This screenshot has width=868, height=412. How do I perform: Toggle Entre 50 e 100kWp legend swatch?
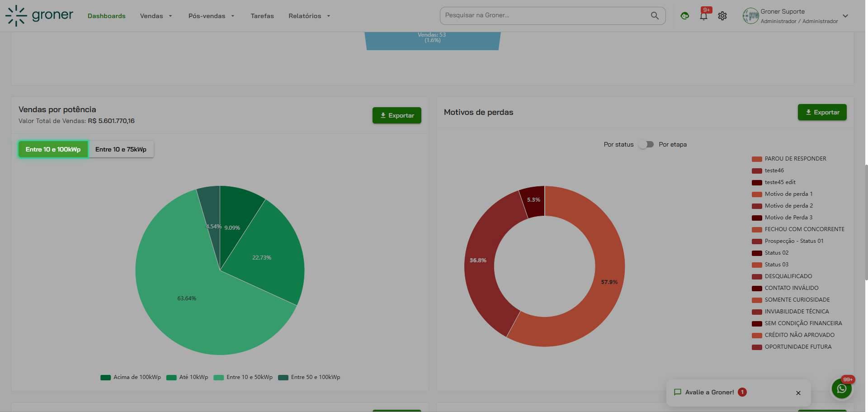point(283,378)
